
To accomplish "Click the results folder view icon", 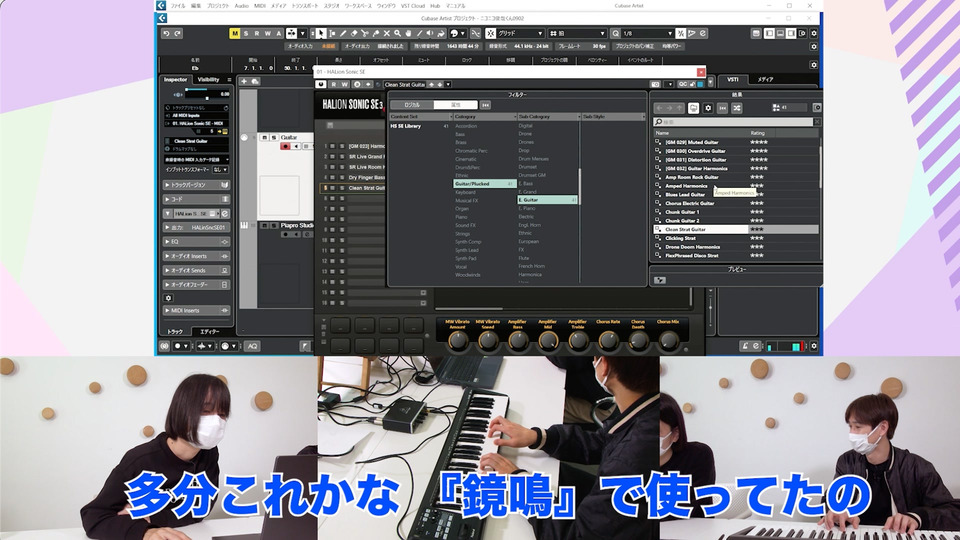I will coord(694,108).
